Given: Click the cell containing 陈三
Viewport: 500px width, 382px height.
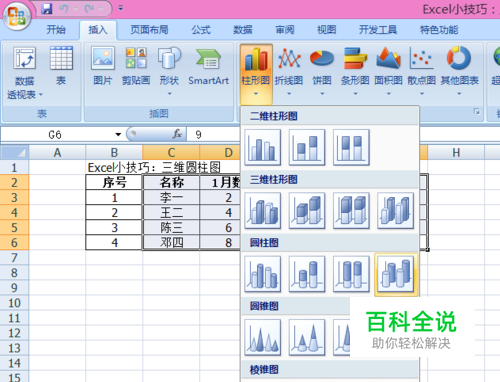Looking at the screenshot, I should coord(171,228).
